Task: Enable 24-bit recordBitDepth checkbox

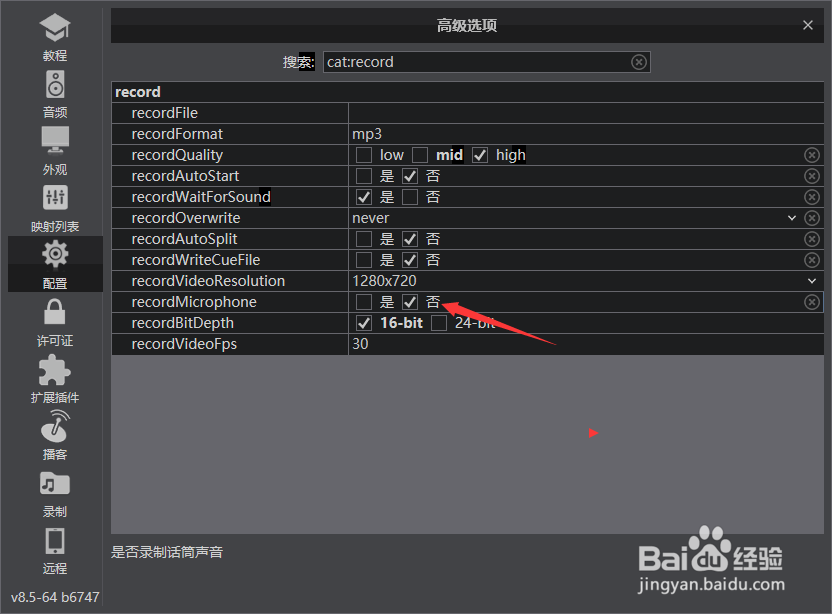Action: pos(439,323)
